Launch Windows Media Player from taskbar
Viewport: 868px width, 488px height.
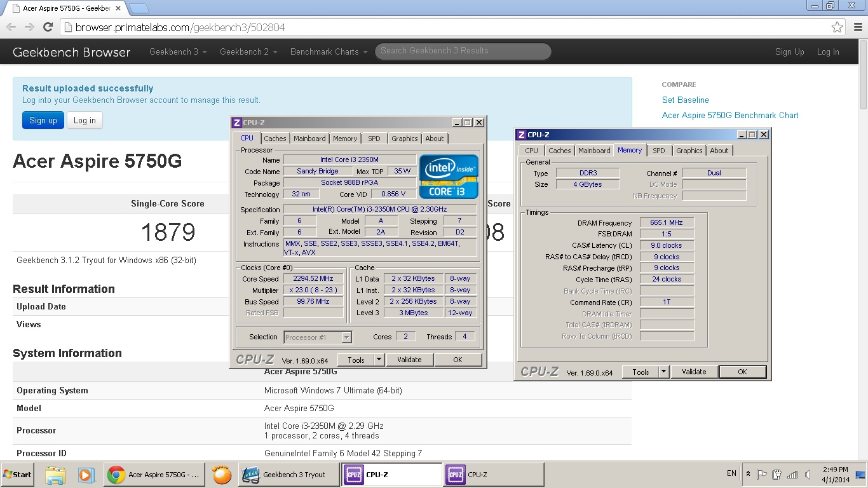click(86, 475)
